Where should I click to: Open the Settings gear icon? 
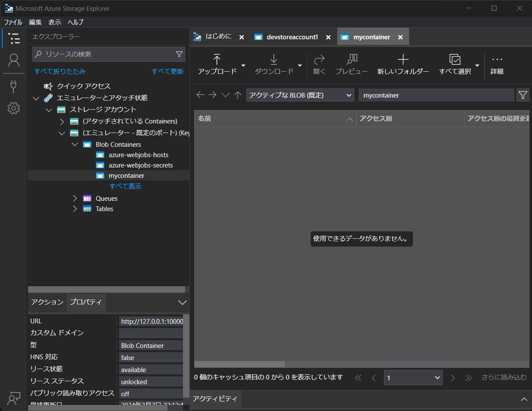(x=14, y=108)
